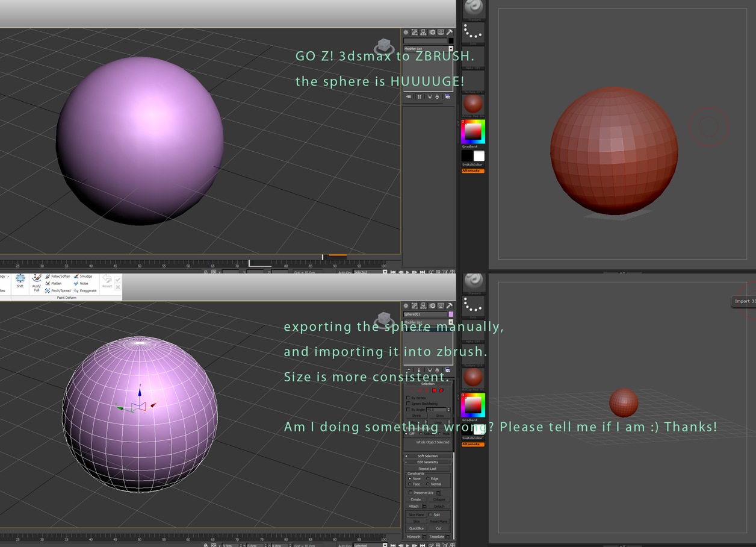Select the Element sub-object level icon
Screen dimensions: 756x547
(x=441, y=390)
